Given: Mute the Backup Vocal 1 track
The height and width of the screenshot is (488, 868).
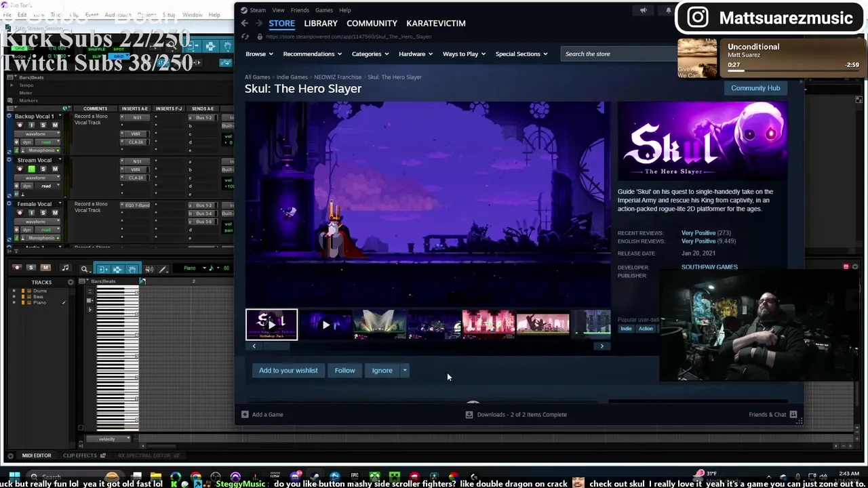Looking at the screenshot, I should (55, 125).
